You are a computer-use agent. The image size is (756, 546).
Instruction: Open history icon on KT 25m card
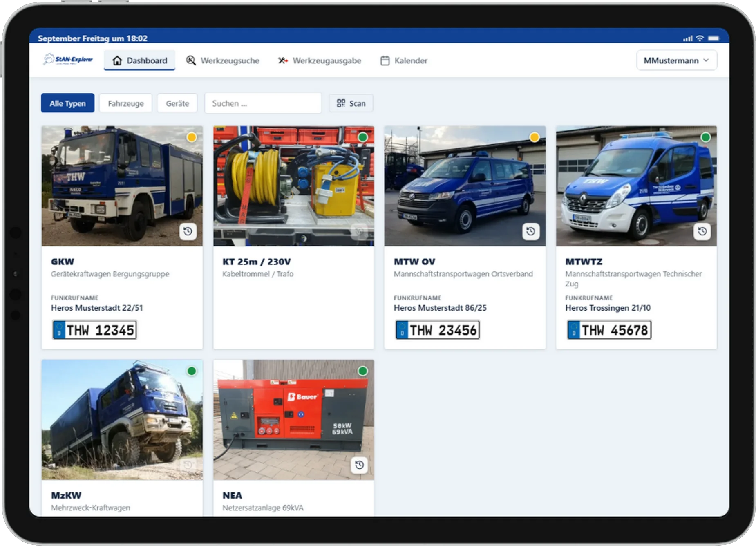[359, 232]
